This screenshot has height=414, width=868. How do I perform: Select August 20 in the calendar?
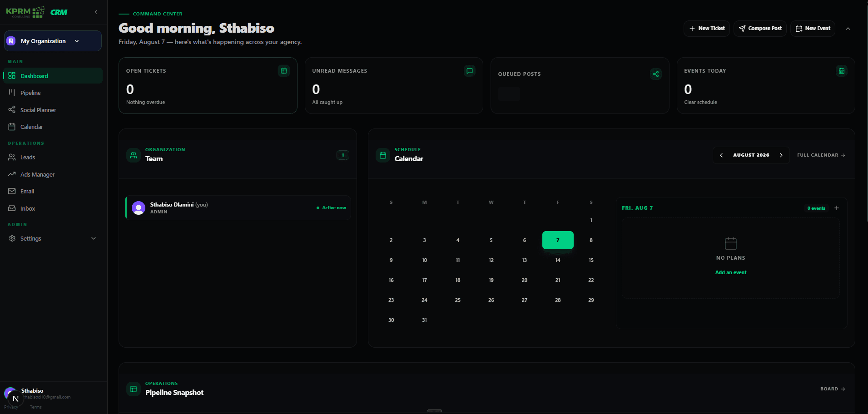tap(525, 280)
